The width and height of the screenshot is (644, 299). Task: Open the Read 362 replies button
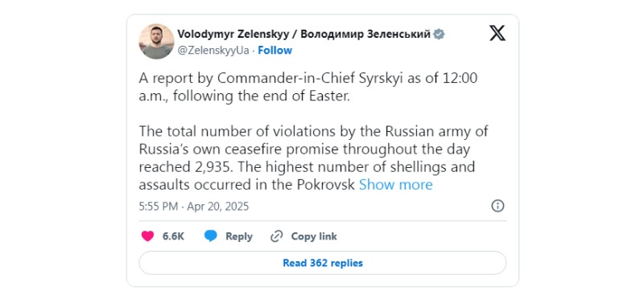(x=323, y=263)
